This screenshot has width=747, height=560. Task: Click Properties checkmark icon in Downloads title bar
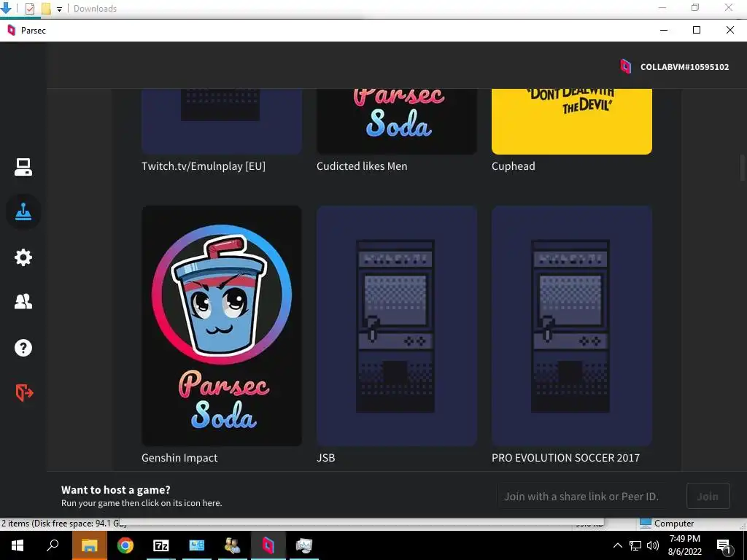[29, 8]
